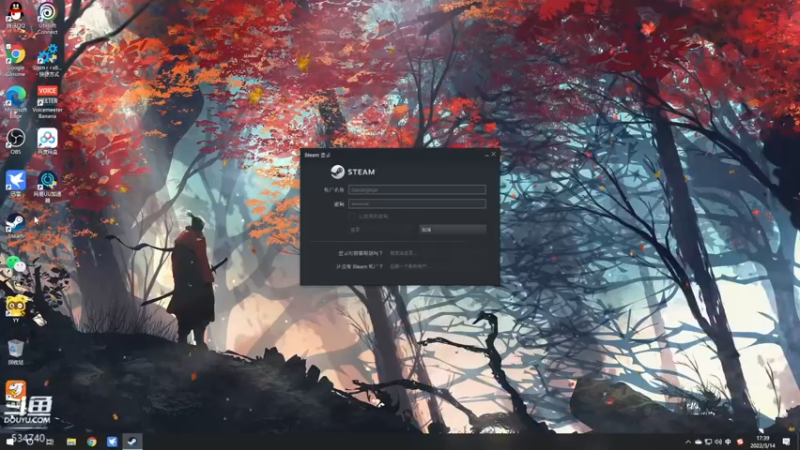Open Xunlei from the taskbar
Viewport: 800px width, 450px height.
112,441
